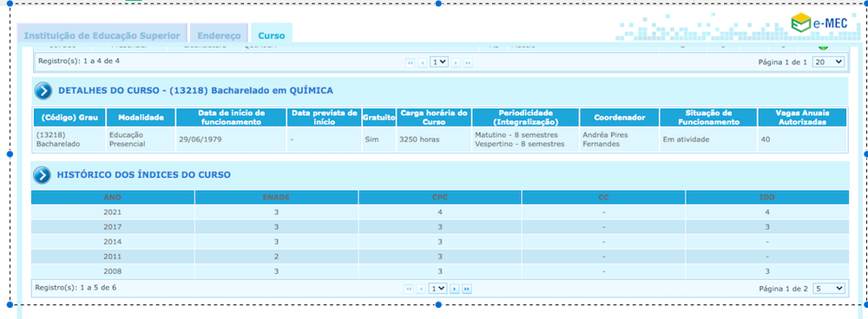Open rows-per-page dropdown showing 20
The image size is (868, 319).
(828, 62)
